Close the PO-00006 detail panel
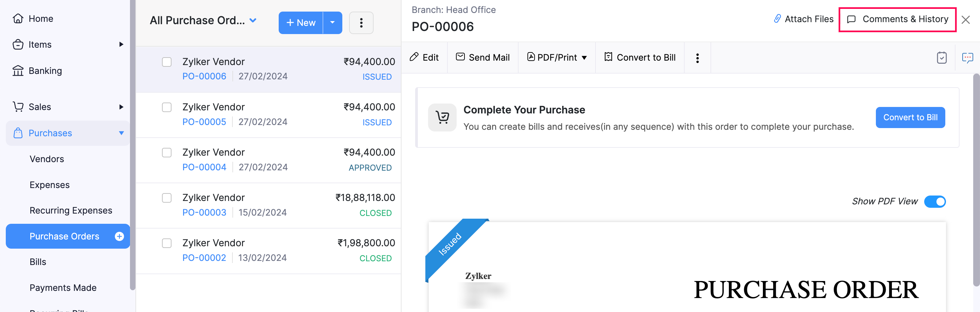The height and width of the screenshot is (312, 980). pyautogui.click(x=966, y=19)
